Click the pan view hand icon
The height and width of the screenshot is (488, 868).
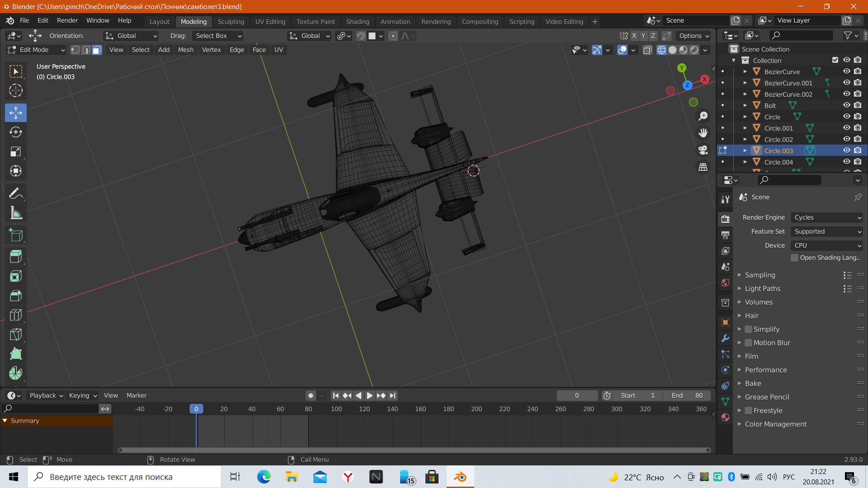click(703, 133)
